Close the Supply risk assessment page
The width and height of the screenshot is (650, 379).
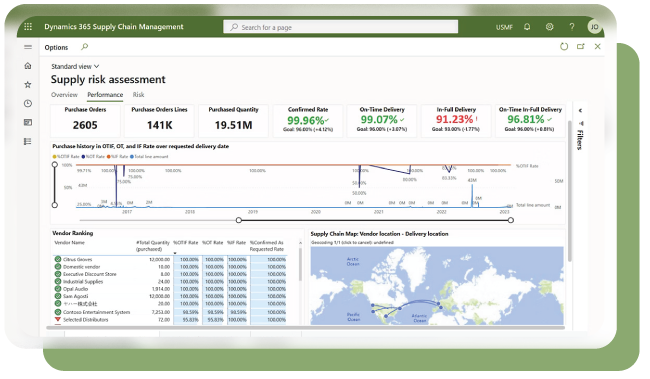click(597, 46)
